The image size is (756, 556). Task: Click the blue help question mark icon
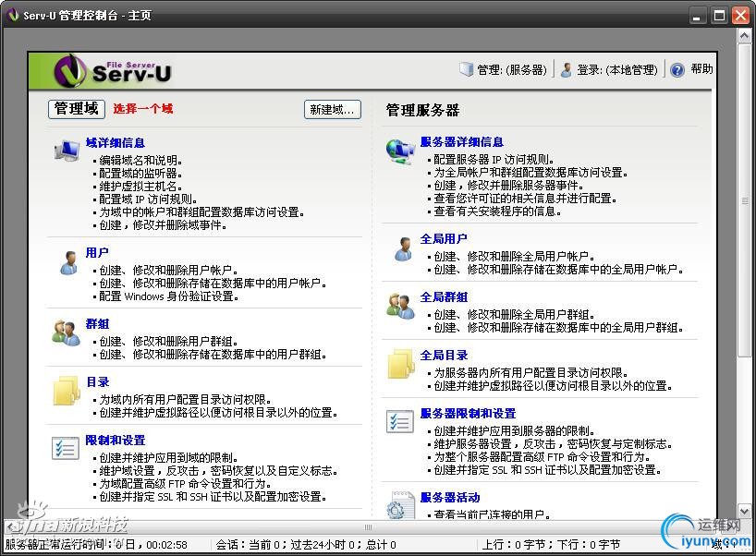pyautogui.click(x=677, y=70)
